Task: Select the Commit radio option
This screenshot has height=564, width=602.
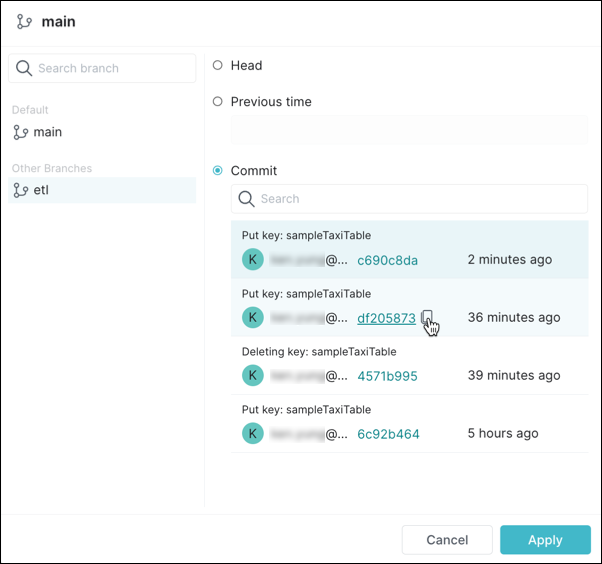Action: click(x=218, y=171)
